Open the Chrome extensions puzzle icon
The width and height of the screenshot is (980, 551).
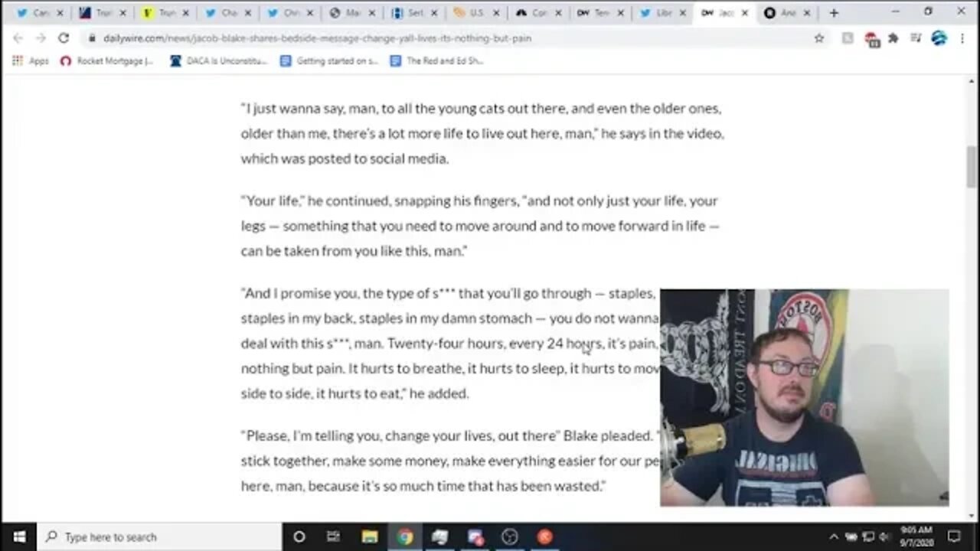[893, 38]
